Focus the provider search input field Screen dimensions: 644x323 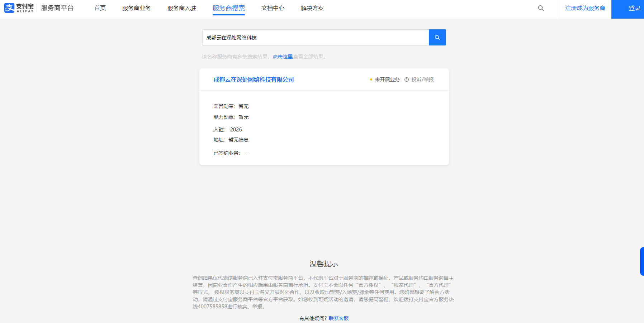(x=316, y=38)
